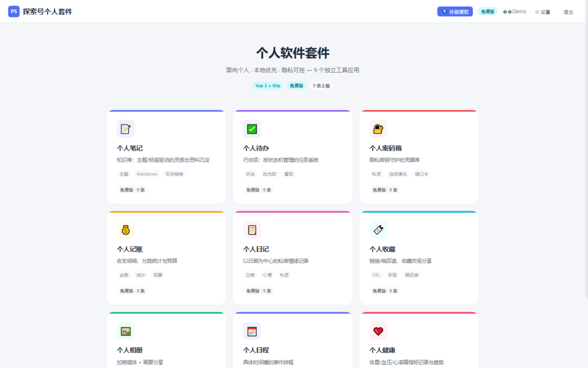Select the 个人健康 red heart icon
The height and width of the screenshot is (368, 588).
pyautogui.click(x=379, y=331)
